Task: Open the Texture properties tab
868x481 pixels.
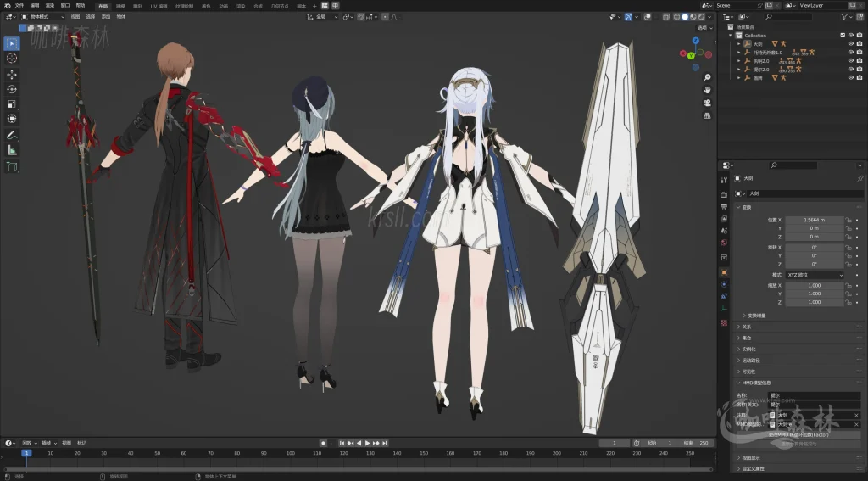Action: 724,322
